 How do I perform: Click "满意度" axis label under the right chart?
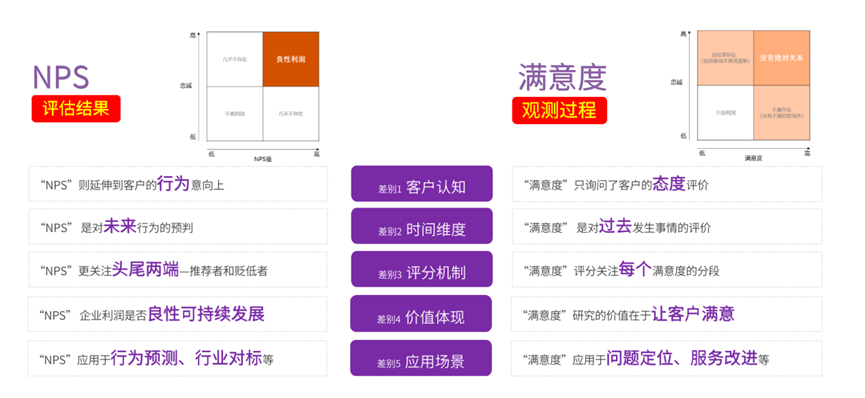coord(753,158)
